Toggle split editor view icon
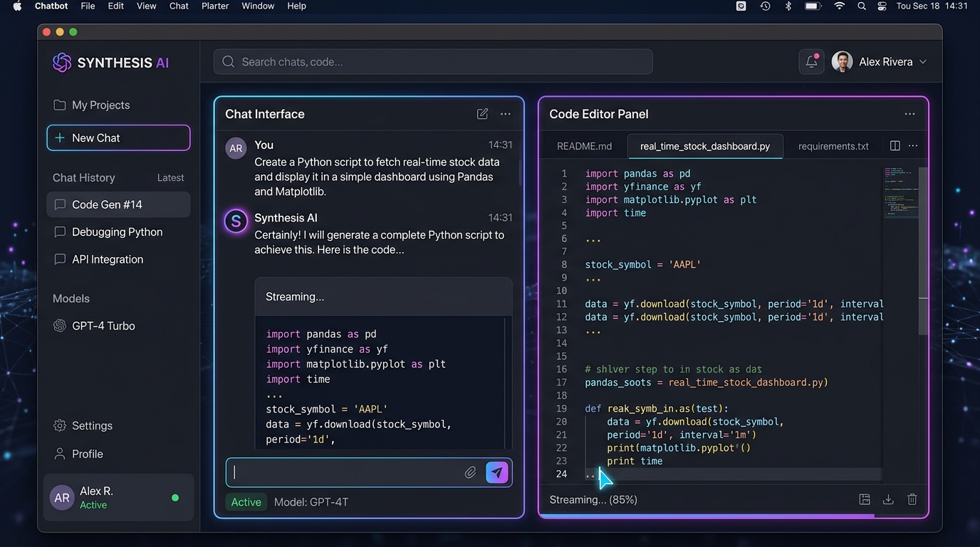980x547 pixels. click(895, 146)
